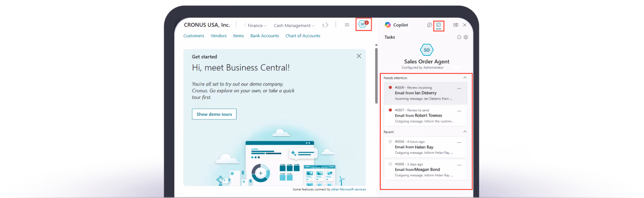644x198 pixels.
Task: Open Copilot chat icon
Action: [430, 25]
